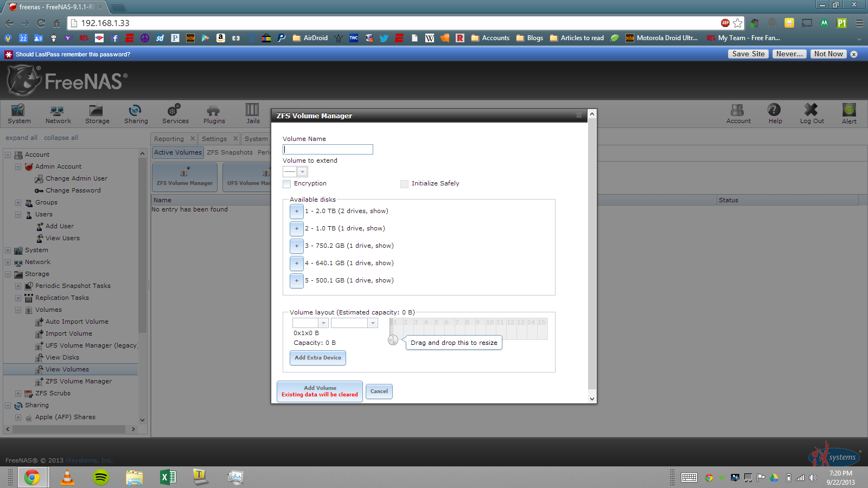Expand the Apple (AFP) Shares node

pyautogui.click(x=18, y=418)
